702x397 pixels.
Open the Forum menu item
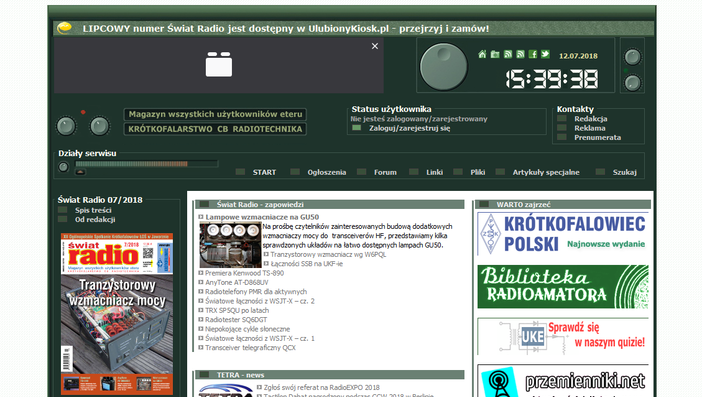point(385,172)
